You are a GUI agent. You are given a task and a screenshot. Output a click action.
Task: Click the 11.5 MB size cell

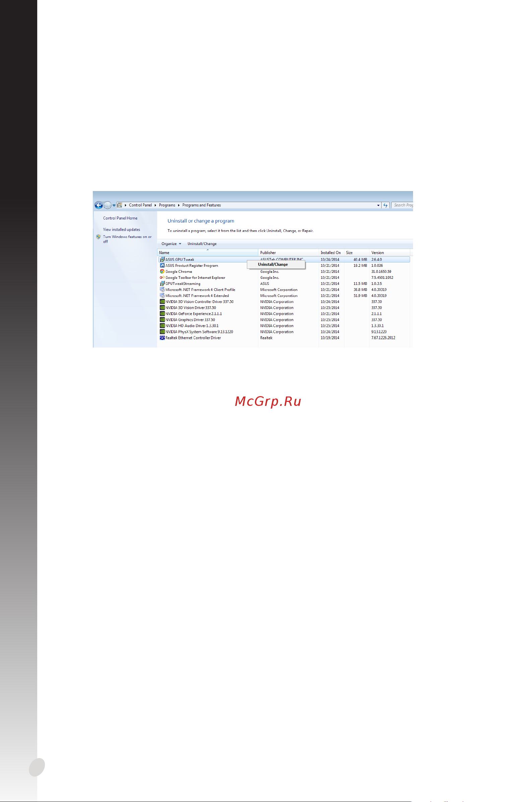point(360,284)
